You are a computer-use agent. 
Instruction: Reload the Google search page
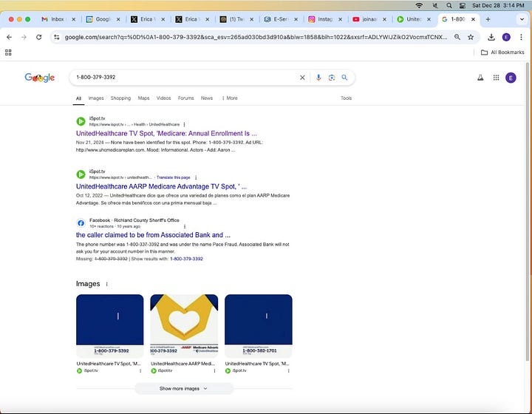point(38,37)
